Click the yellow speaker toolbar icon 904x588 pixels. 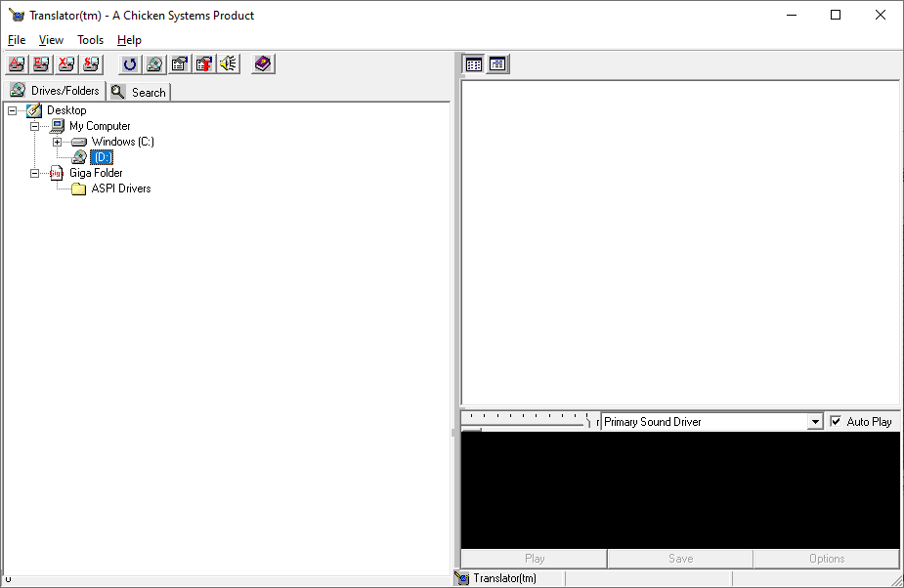pyautogui.click(x=229, y=64)
